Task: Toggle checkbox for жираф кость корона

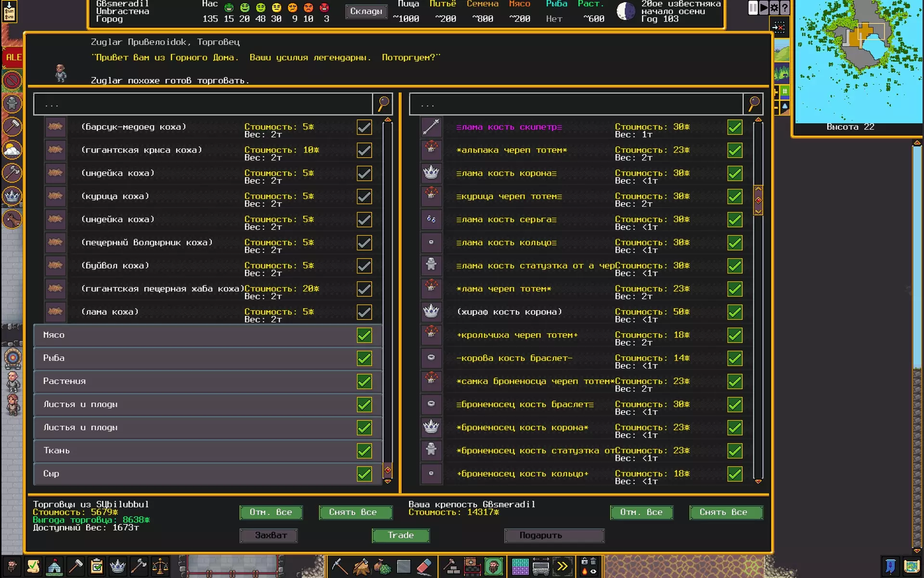Action: (734, 312)
